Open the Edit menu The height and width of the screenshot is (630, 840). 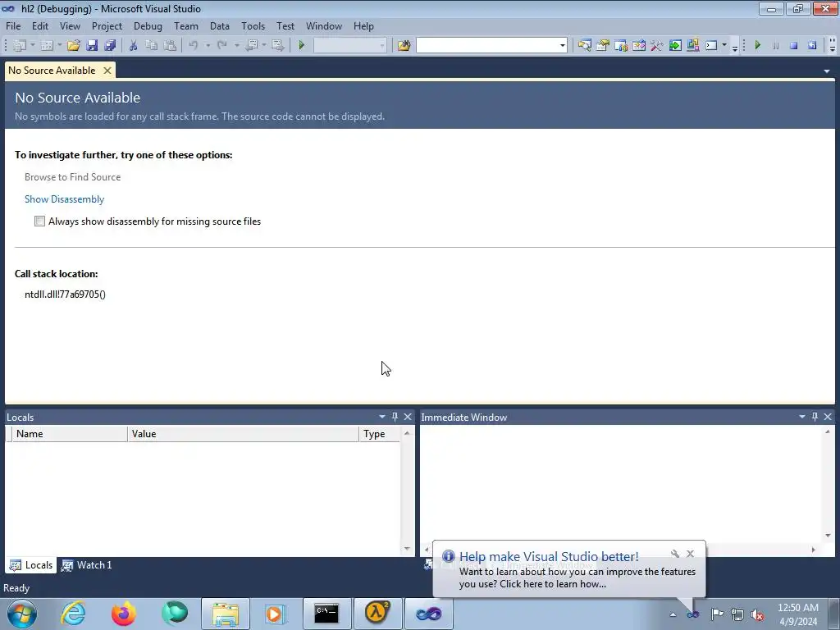point(39,25)
